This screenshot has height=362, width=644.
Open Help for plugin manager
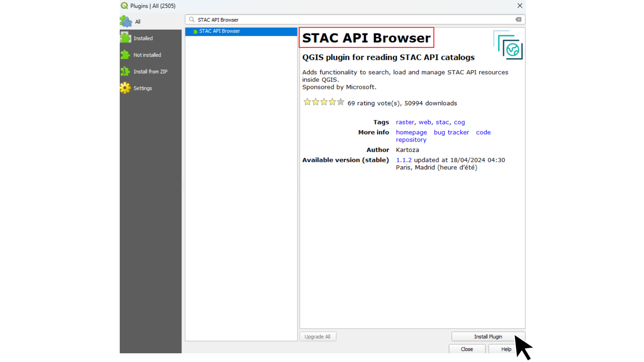point(506,349)
